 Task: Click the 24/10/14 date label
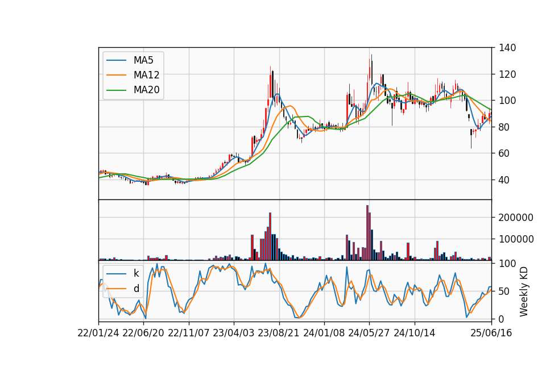(x=415, y=333)
